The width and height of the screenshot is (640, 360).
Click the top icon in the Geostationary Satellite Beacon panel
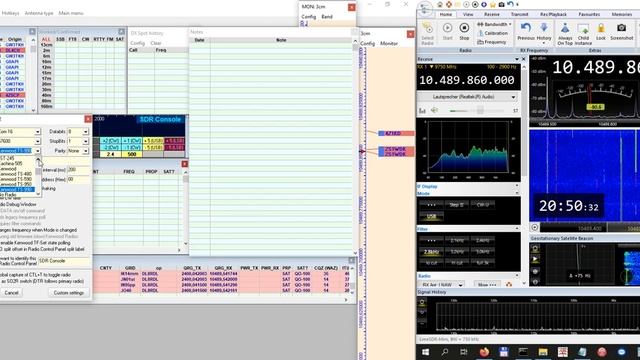click(535, 248)
